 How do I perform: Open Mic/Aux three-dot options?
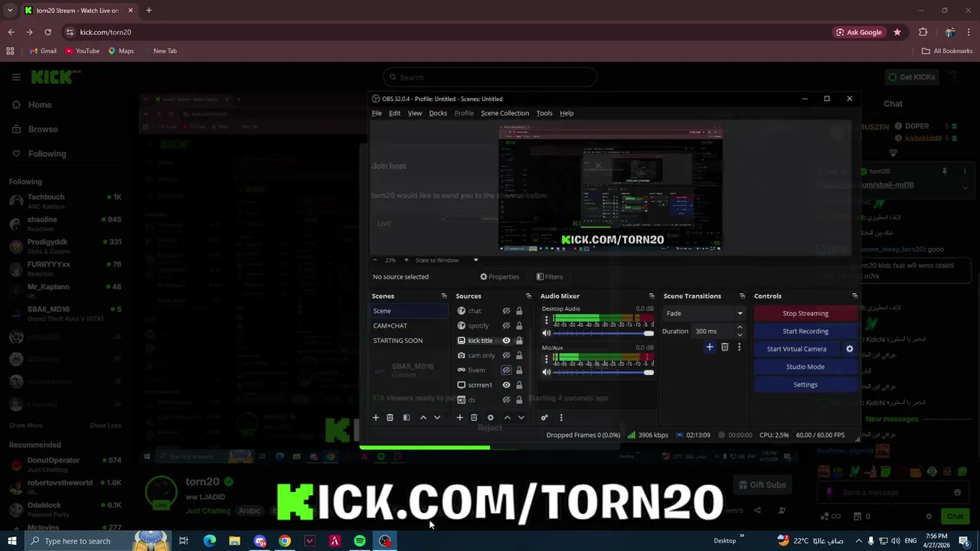547,359
